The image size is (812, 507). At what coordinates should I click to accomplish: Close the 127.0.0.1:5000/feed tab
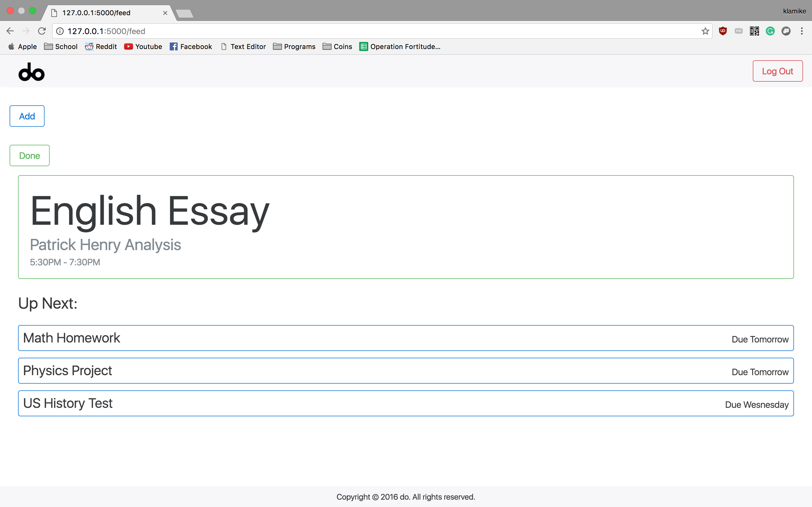coord(165,13)
